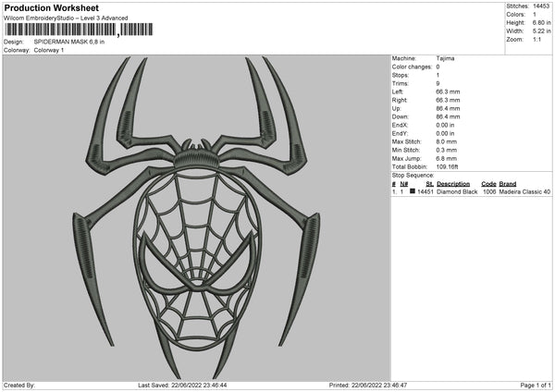Click the design barcode

coord(79,30)
